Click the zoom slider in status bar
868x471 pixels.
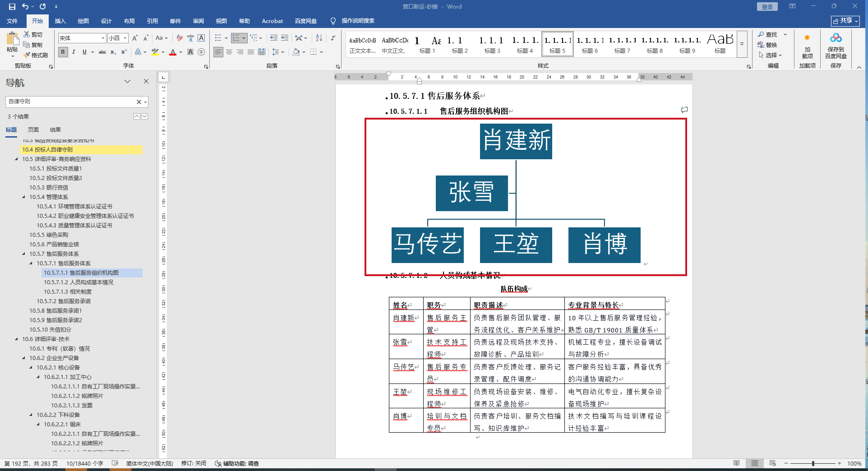point(813,463)
